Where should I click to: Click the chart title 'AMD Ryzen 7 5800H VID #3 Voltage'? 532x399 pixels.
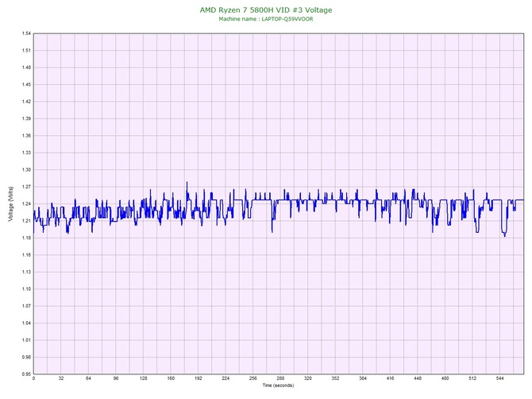[x=266, y=10]
